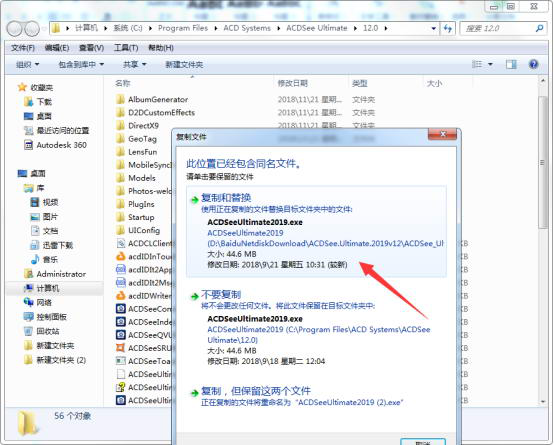Open the Organize dropdown menu
The image size is (554, 445).
(x=27, y=65)
